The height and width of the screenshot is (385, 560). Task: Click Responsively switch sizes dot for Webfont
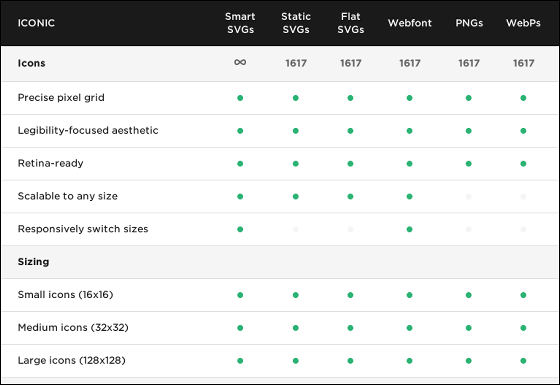[x=410, y=229]
